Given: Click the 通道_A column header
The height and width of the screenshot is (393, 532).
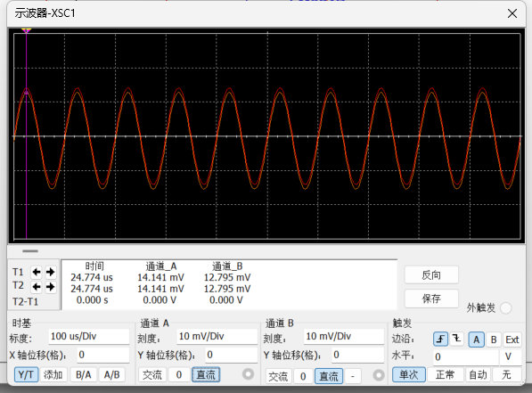Looking at the screenshot, I should pos(161,266).
